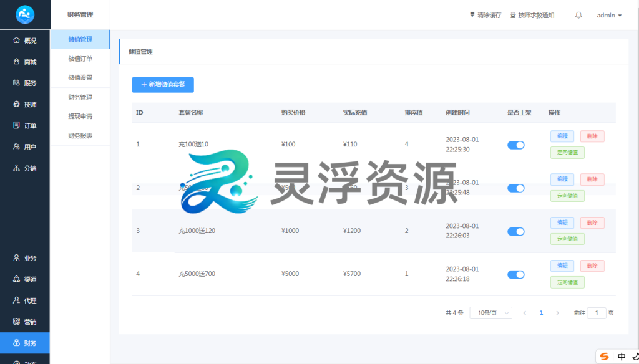The image size is (639, 364).
Task: Click the 分销 distribution icon in sidebar
Action: 16,168
